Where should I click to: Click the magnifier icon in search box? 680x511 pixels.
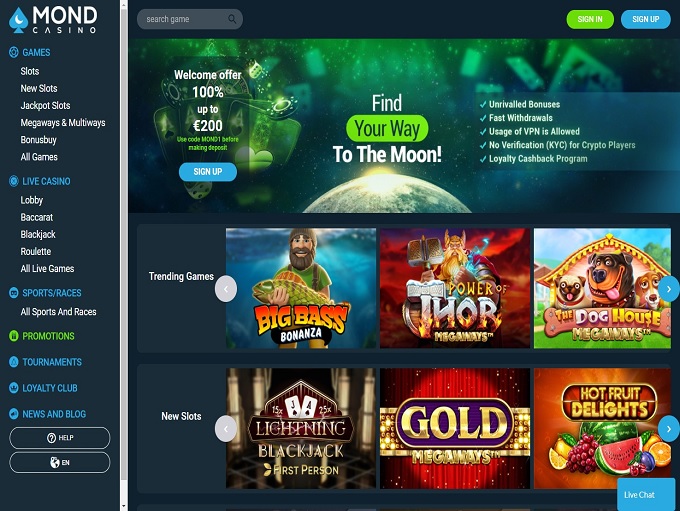pyautogui.click(x=232, y=19)
